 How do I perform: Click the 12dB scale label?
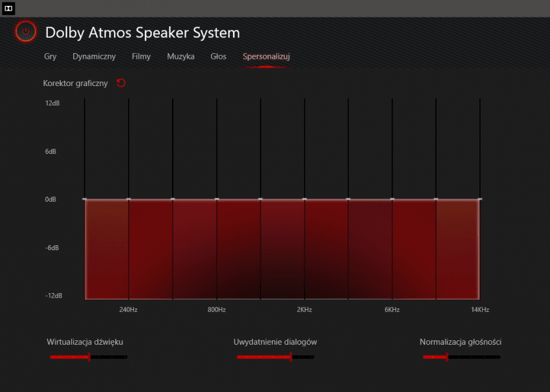52,103
